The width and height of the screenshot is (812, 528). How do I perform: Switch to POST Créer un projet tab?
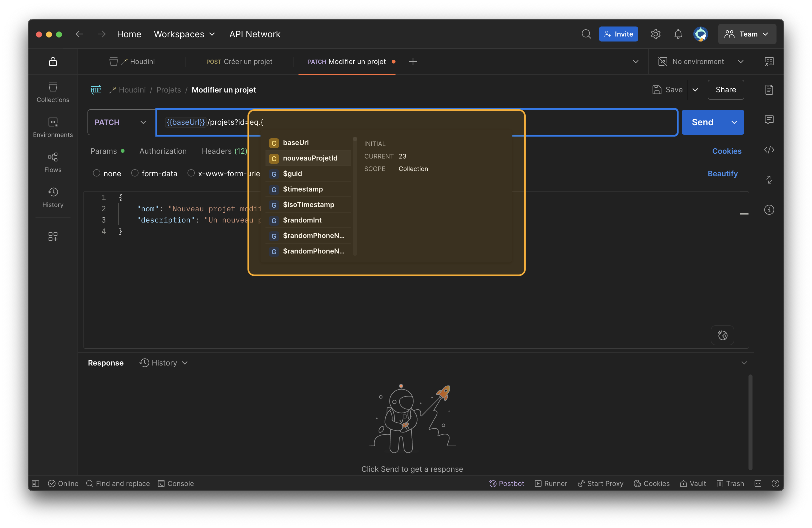pyautogui.click(x=239, y=61)
